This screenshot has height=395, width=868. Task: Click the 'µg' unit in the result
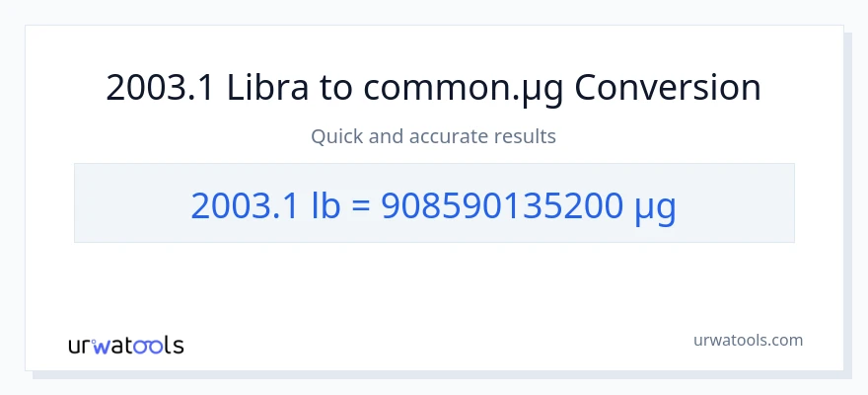tap(655, 206)
